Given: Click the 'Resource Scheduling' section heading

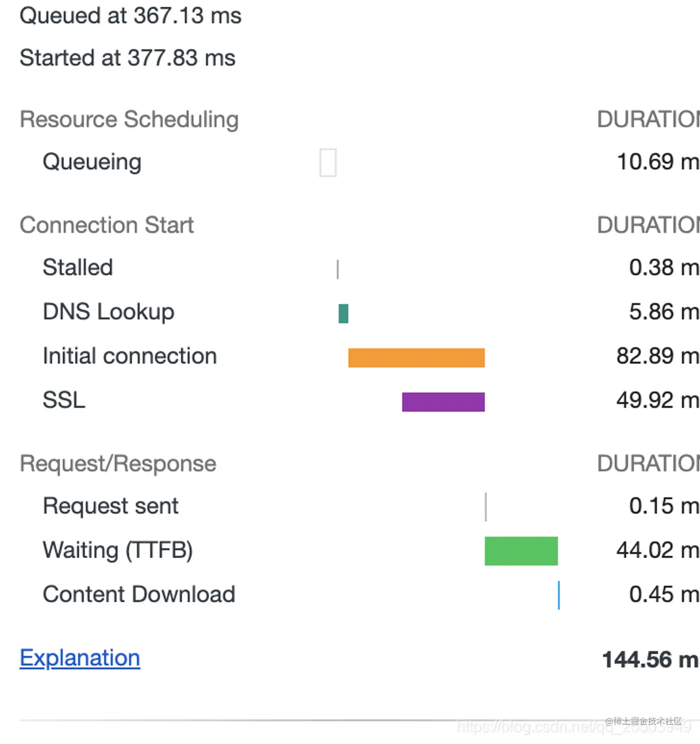Looking at the screenshot, I should coord(129,119).
